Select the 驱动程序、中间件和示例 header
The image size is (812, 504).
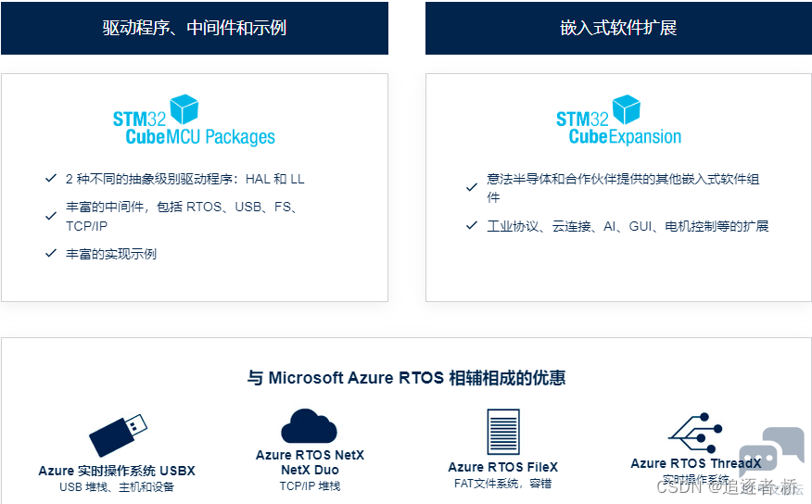pyautogui.click(x=195, y=28)
